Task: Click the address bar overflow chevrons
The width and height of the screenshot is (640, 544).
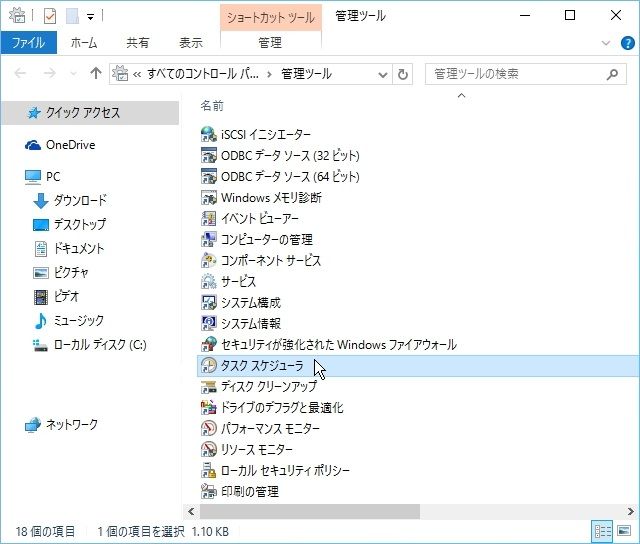Action: [x=137, y=74]
